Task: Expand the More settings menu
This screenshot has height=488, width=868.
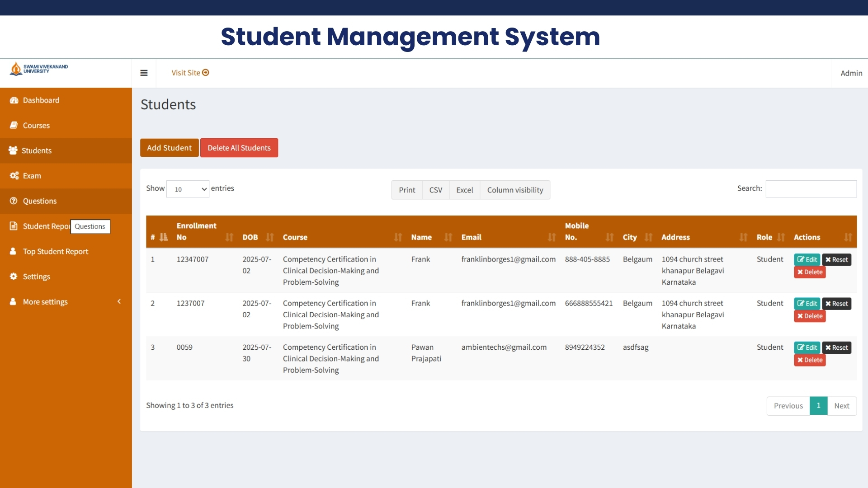Action: point(45,301)
